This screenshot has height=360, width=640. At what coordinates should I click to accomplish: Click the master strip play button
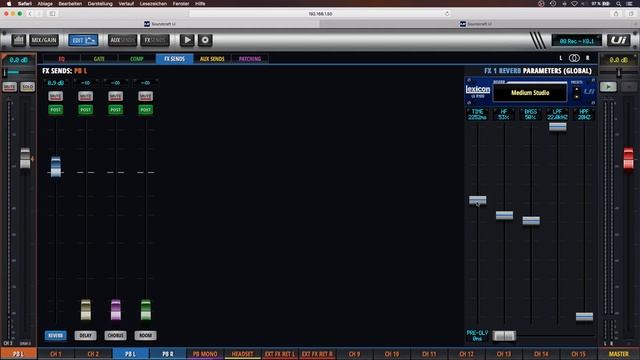[608, 87]
